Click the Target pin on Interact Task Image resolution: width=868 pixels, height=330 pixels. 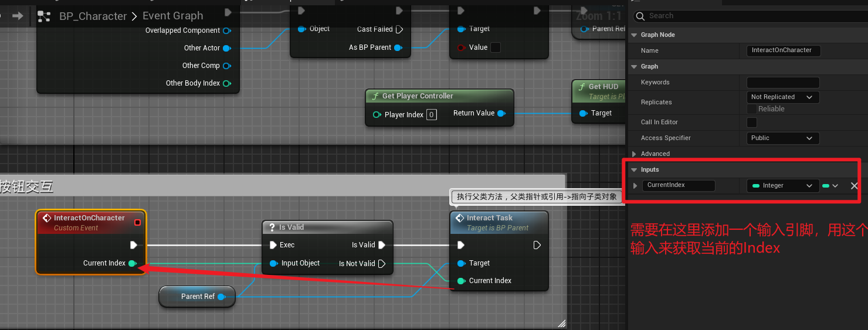point(461,263)
